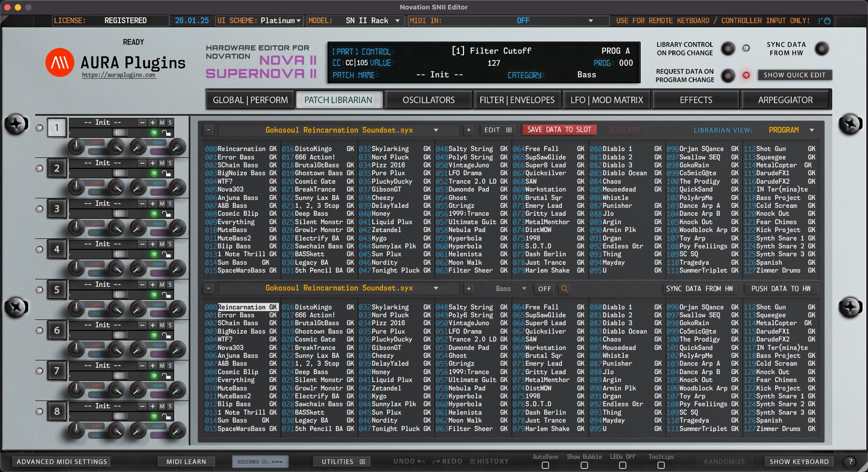Toggle the Tooltips checkbox
This screenshot has height=472, width=868.
(661, 465)
